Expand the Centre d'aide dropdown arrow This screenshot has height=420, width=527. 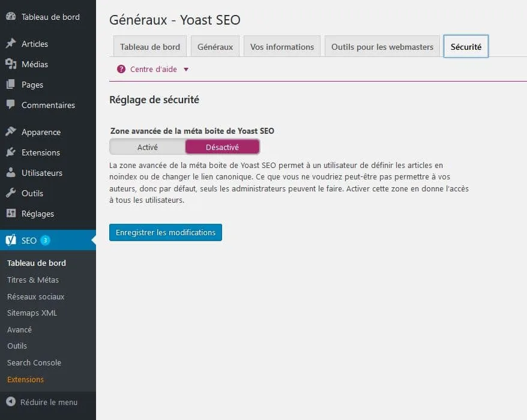click(x=186, y=69)
